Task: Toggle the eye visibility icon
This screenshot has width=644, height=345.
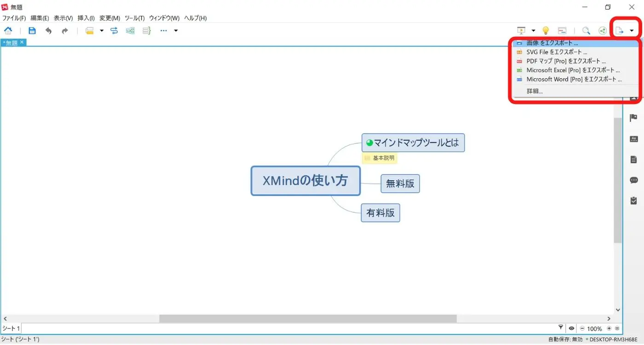Action: pos(571,328)
